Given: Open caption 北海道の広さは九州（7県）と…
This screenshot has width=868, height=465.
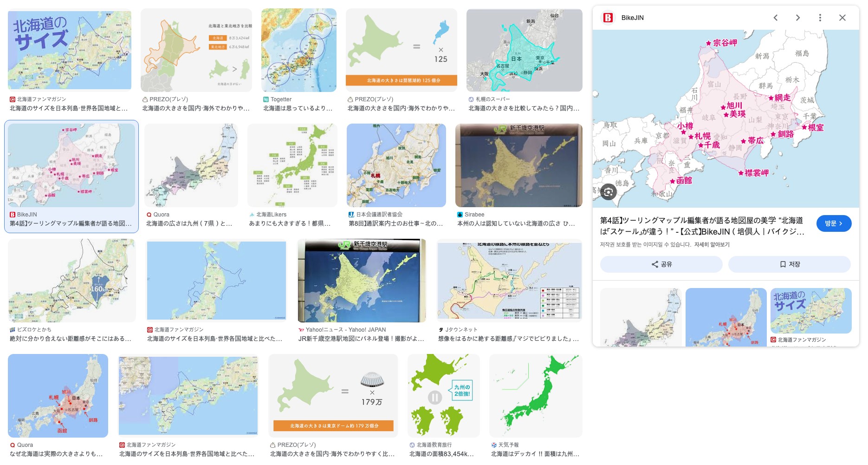Looking at the screenshot, I should pyautogui.click(x=189, y=223).
